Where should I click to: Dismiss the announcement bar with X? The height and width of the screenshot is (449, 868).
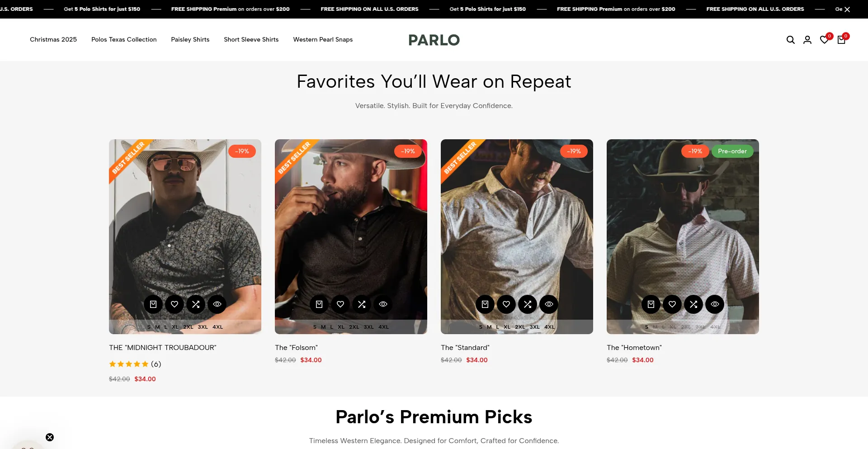point(847,9)
